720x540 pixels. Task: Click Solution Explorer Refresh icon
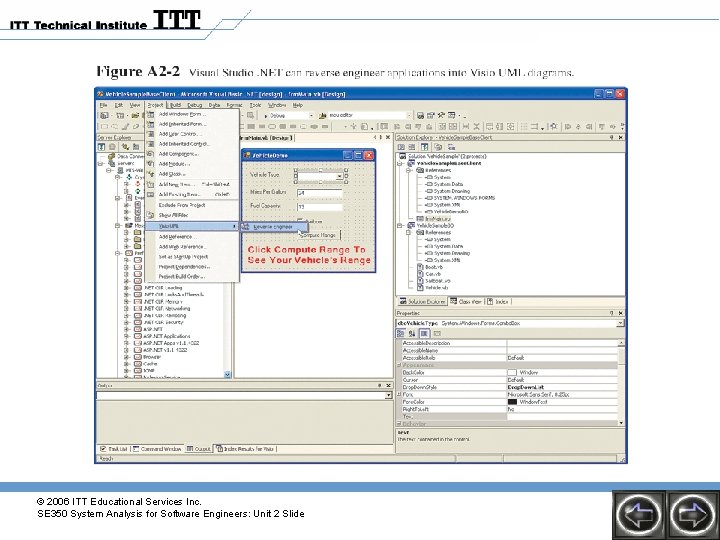tap(425, 147)
